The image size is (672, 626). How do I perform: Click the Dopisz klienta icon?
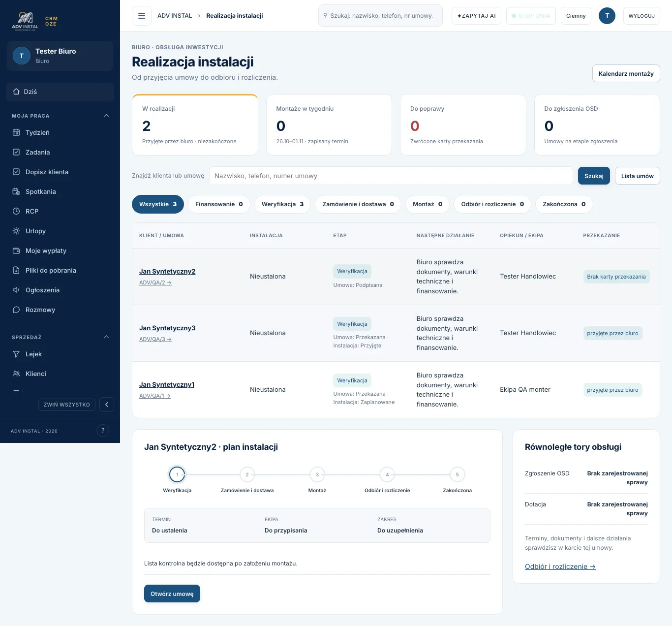[x=16, y=172]
